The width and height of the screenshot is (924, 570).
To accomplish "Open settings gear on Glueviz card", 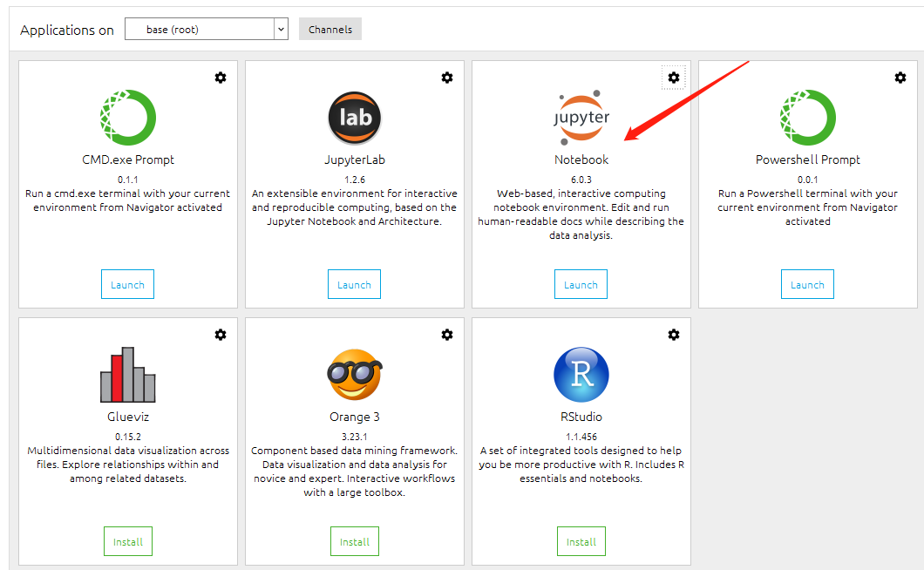I will tap(221, 335).
